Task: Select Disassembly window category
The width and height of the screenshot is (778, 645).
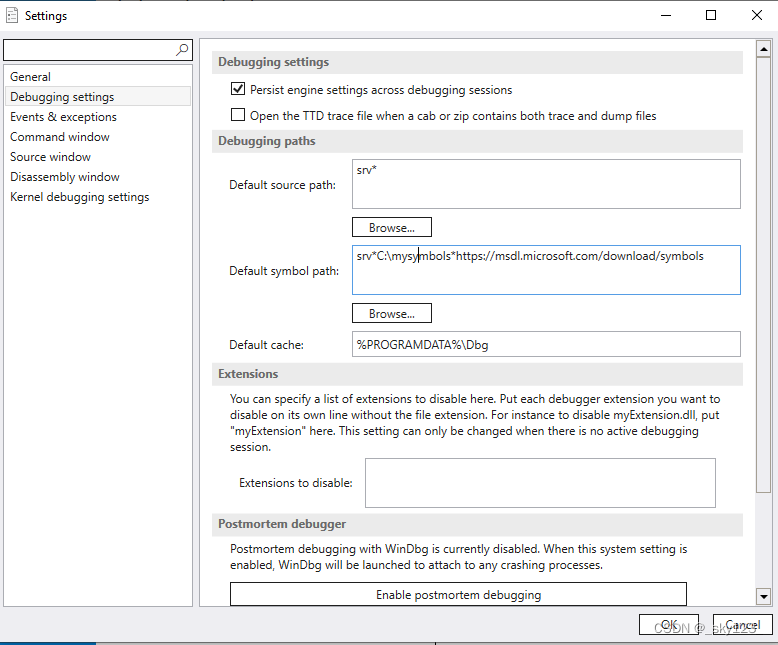Action: coord(65,177)
